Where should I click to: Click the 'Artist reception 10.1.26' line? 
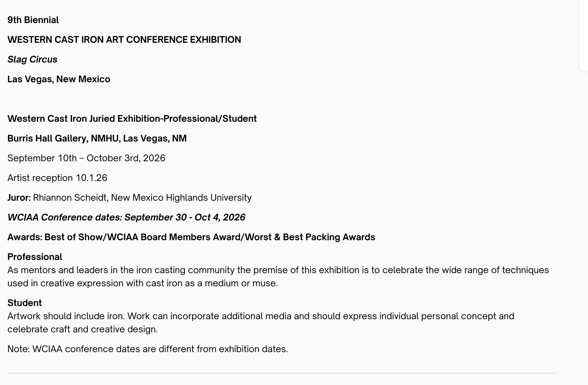(57, 178)
